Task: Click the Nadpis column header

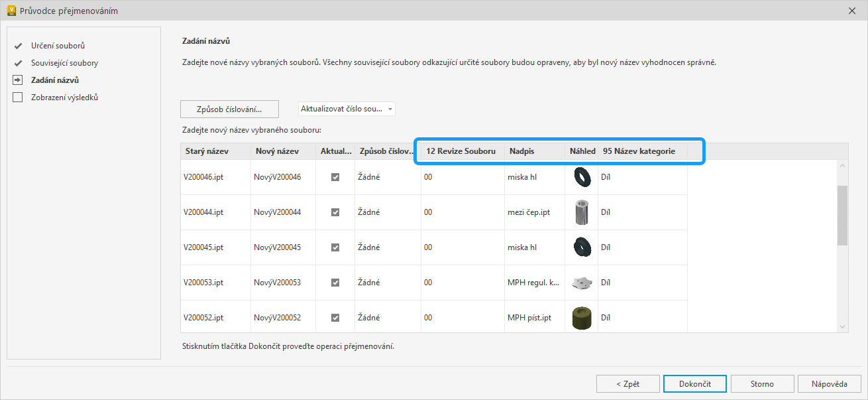Action: coord(534,151)
